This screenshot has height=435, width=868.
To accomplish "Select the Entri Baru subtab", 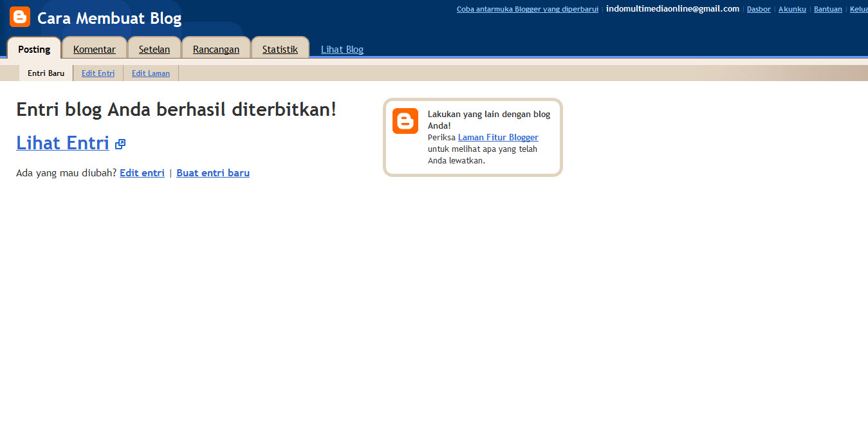I will click(45, 73).
